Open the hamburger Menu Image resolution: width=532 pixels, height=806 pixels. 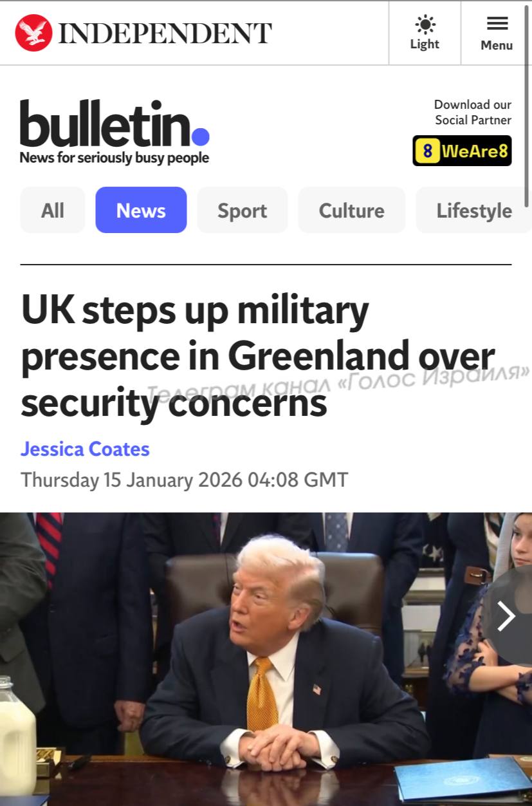click(497, 33)
